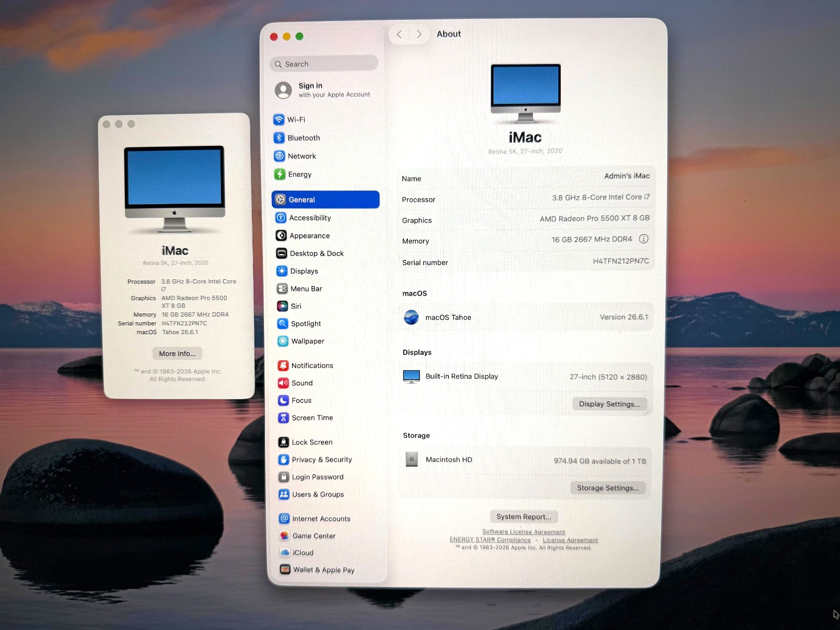This screenshot has width=840, height=630.
Task: Select the Siri icon
Action: (x=282, y=306)
